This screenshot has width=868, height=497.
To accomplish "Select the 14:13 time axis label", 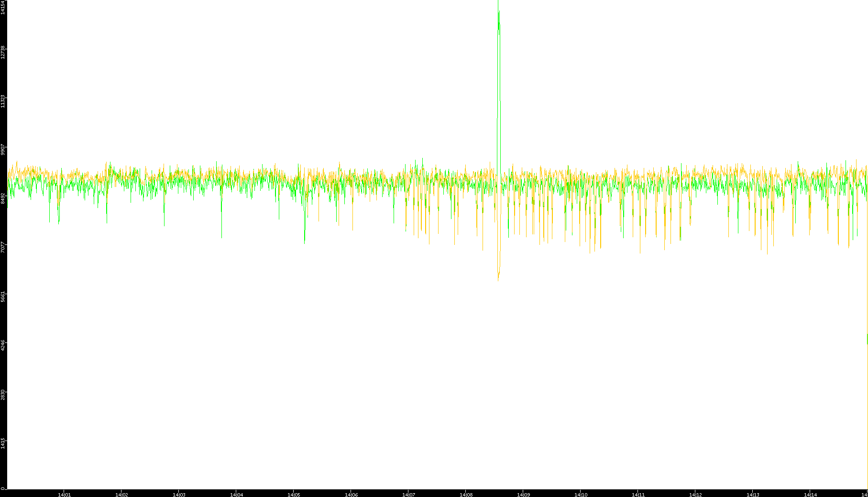I will (x=753, y=495).
